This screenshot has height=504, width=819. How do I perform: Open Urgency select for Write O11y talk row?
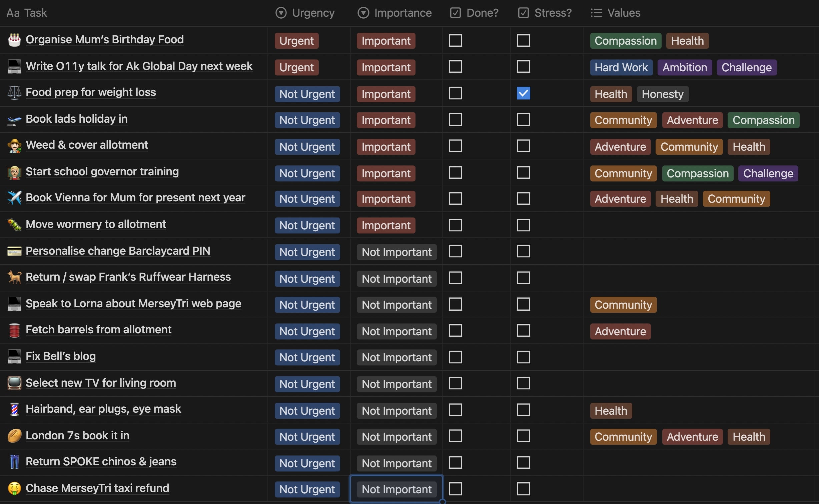[296, 67]
